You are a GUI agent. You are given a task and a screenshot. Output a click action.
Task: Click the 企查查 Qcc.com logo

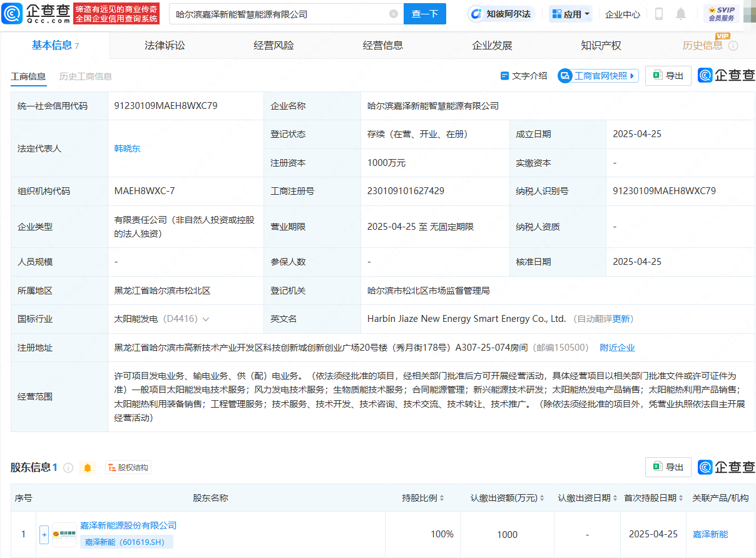pos(36,13)
